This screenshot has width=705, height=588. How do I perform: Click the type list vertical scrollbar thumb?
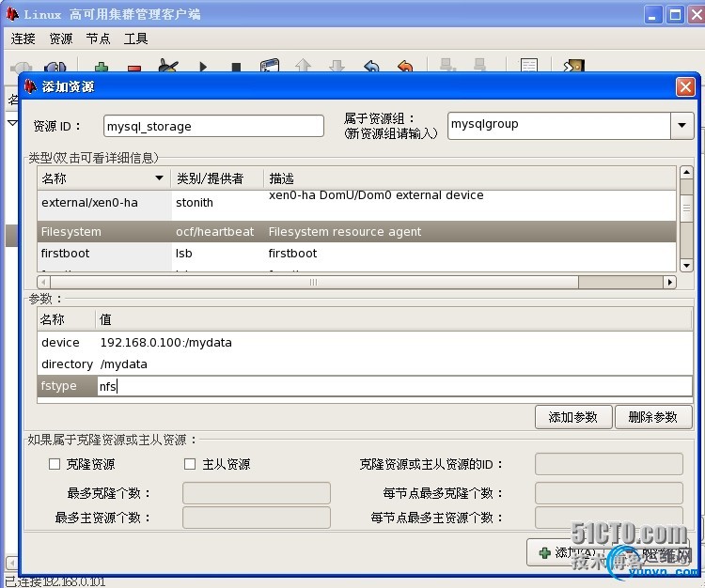tap(686, 208)
